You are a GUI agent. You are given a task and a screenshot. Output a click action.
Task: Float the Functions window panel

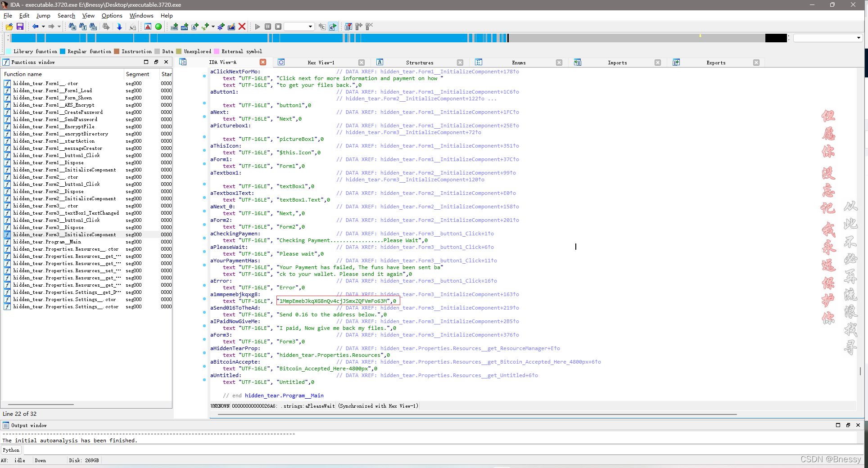pyautogui.click(x=156, y=62)
